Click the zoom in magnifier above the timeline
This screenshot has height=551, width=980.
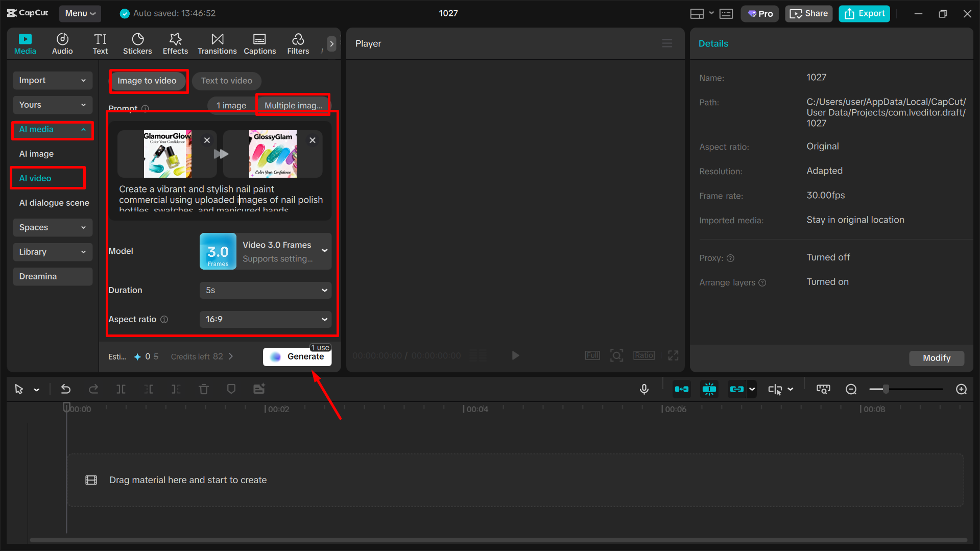(961, 389)
